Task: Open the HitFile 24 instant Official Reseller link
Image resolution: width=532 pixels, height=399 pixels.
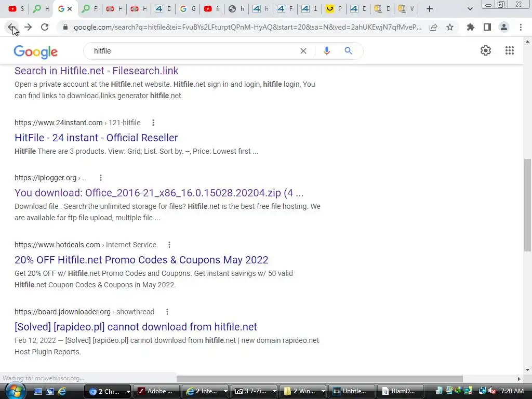Action: point(96,138)
